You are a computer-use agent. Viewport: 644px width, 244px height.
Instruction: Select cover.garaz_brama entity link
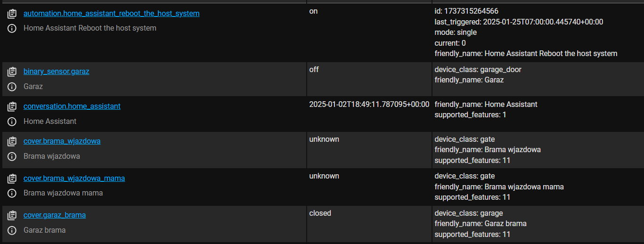point(55,215)
